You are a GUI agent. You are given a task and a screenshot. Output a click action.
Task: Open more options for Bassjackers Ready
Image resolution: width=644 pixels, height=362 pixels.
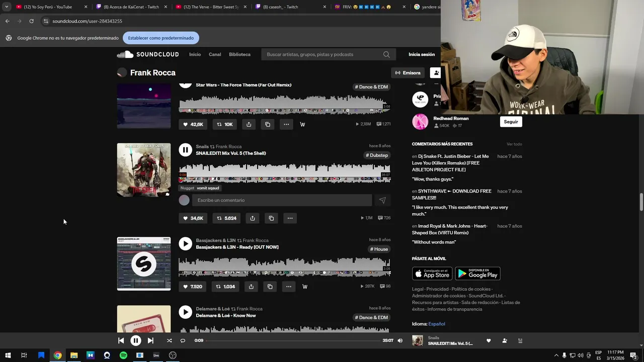click(288, 287)
